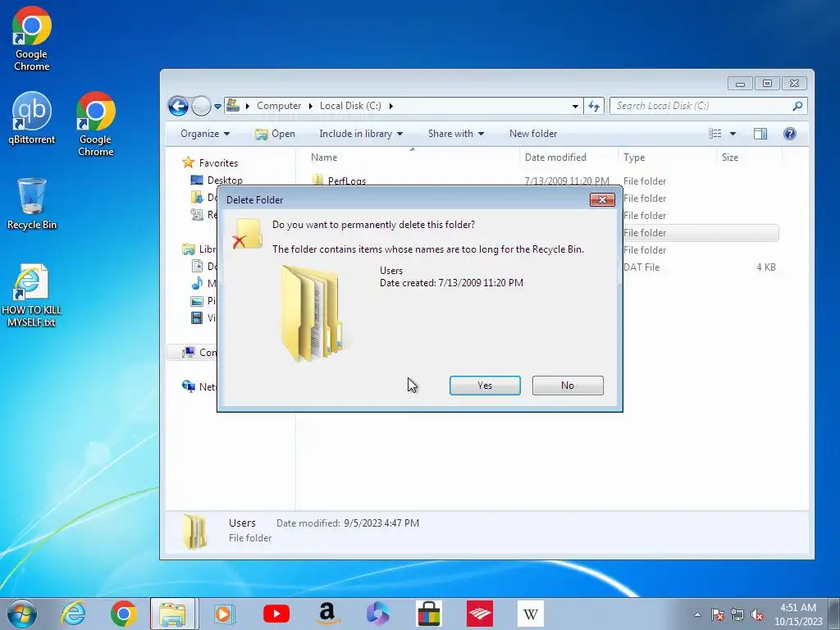
Task: Open the Windows Start button
Action: 22,614
